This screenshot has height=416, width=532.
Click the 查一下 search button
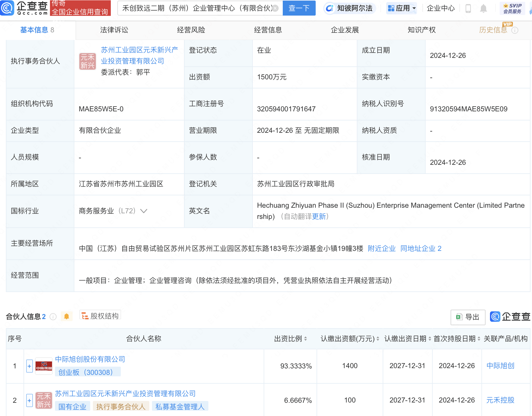click(x=299, y=8)
